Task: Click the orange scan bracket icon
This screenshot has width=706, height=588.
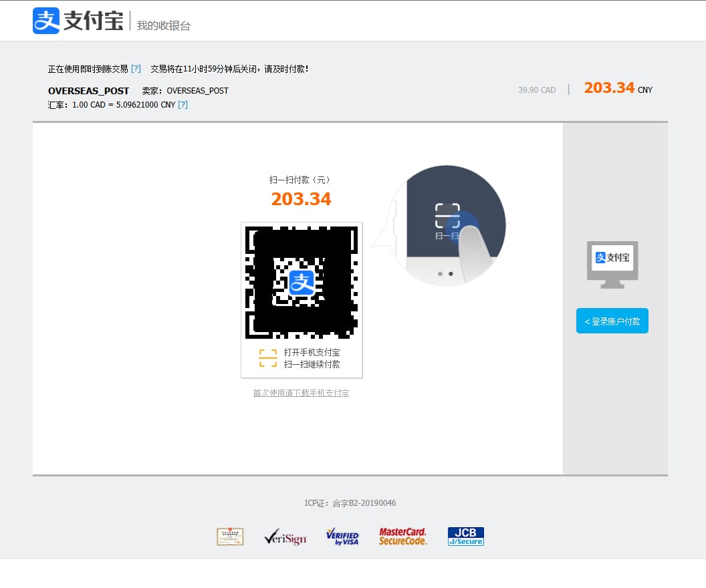Action: click(267, 358)
